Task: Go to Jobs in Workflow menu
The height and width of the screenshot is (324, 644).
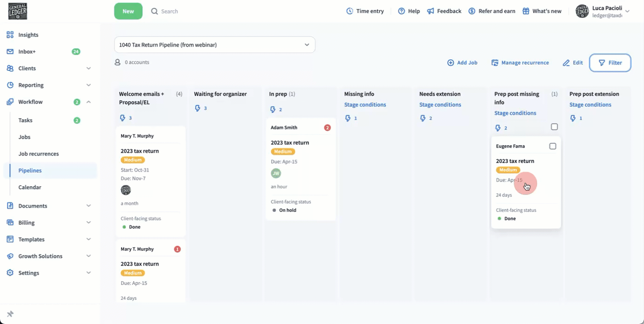Action: tap(24, 137)
